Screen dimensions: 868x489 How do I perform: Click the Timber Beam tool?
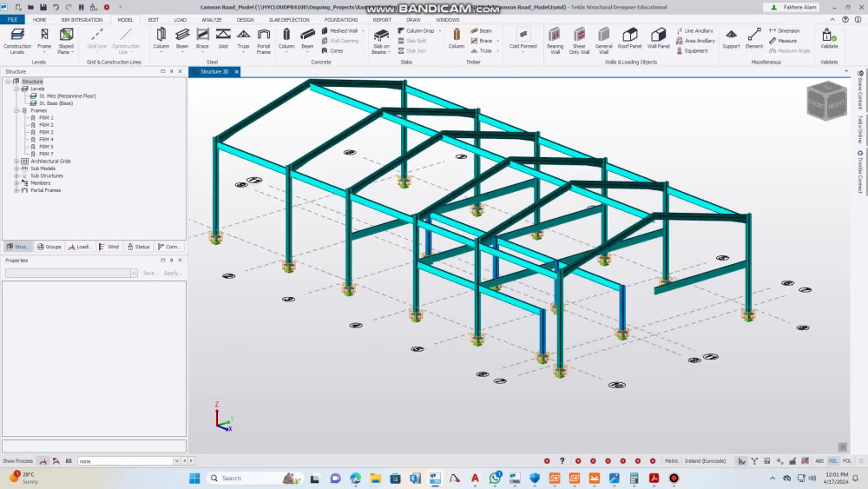481,31
